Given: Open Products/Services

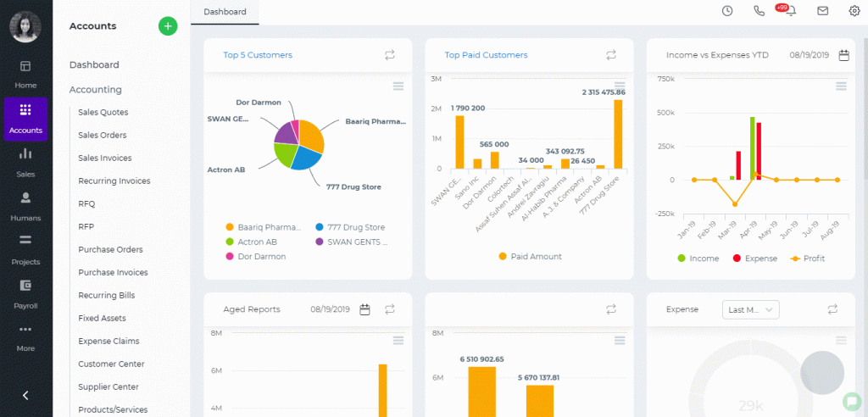Looking at the screenshot, I should 113,410.
